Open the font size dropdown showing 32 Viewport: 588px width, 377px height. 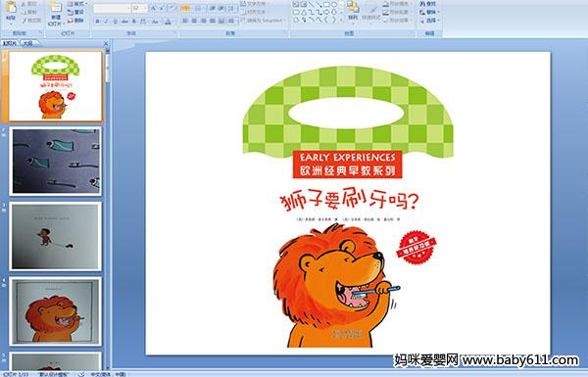139,8
